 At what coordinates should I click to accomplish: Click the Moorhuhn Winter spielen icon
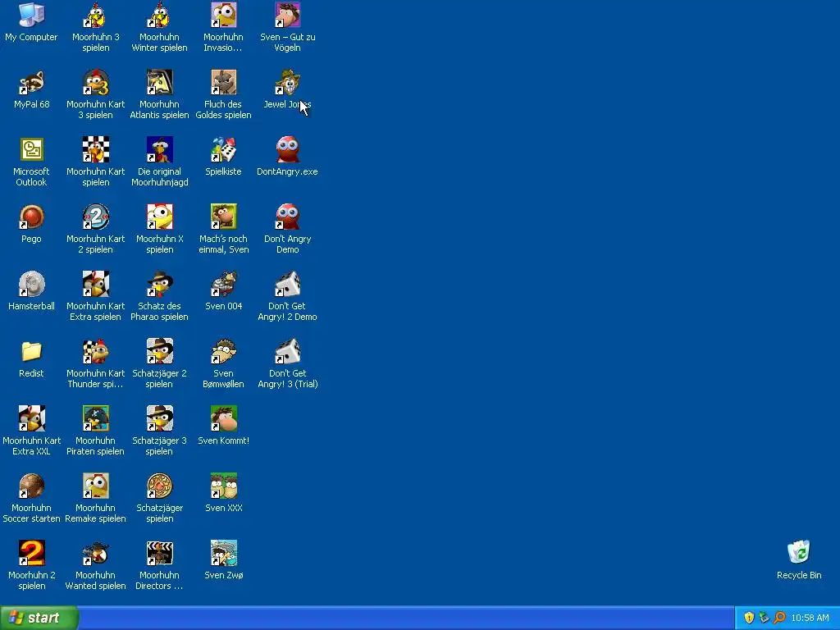(x=160, y=15)
